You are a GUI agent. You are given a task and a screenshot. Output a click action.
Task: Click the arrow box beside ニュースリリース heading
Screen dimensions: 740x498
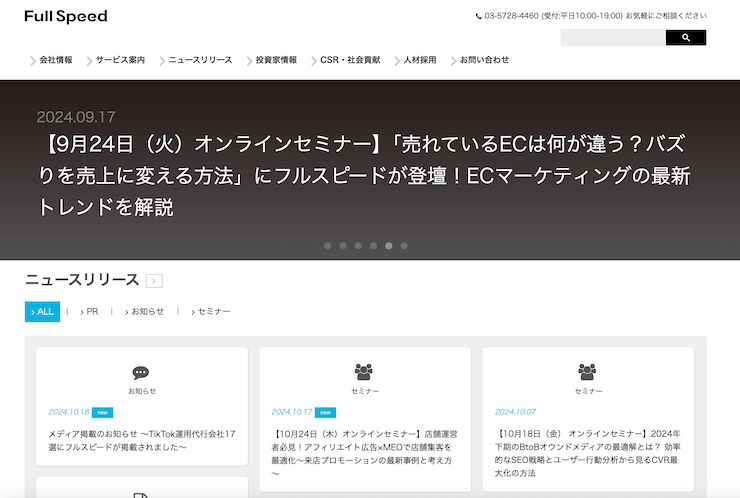154,281
